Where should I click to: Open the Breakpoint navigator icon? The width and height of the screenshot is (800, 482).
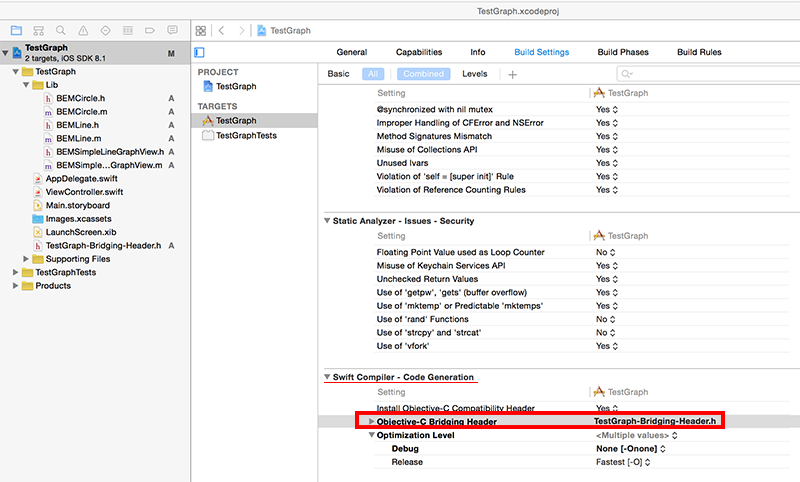tap(149, 31)
